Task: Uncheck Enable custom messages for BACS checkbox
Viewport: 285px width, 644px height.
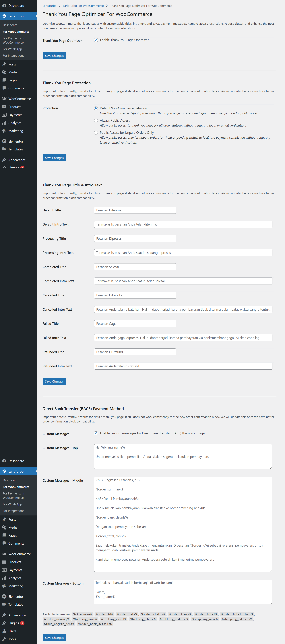Action: click(96, 433)
